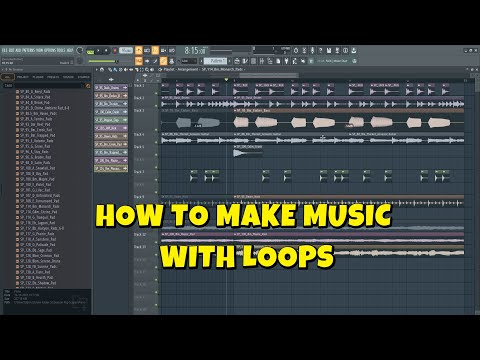The image size is (480, 360).
Task: Click the browser search input field
Action: [49, 86]
